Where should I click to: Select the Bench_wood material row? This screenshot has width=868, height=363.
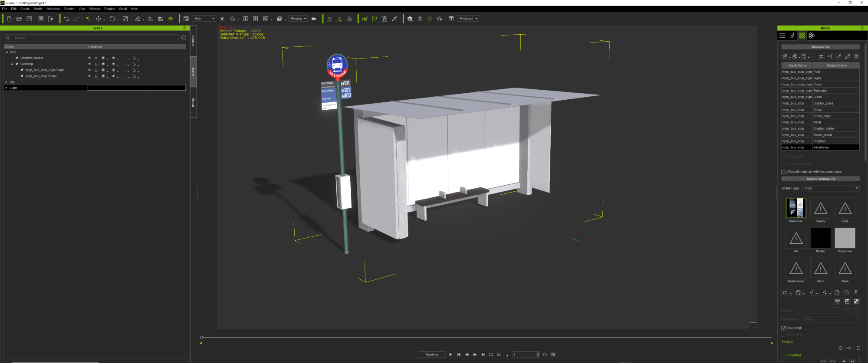point(820,135)
